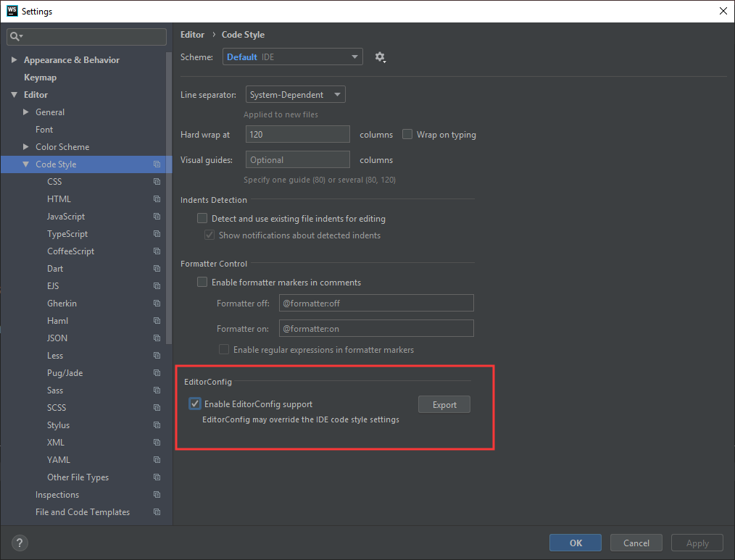Click the project-level icon next to Inspections

pos(157,495)
